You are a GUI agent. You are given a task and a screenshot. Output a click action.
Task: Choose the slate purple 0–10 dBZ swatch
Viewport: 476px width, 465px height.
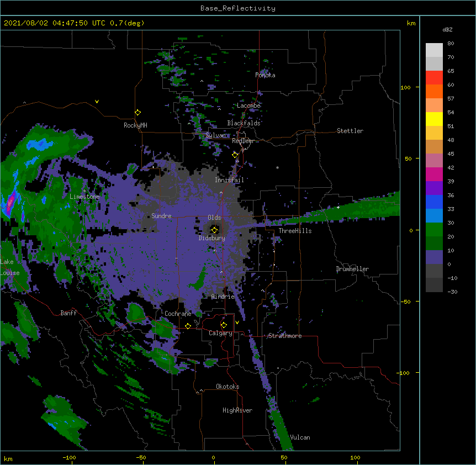434,257
